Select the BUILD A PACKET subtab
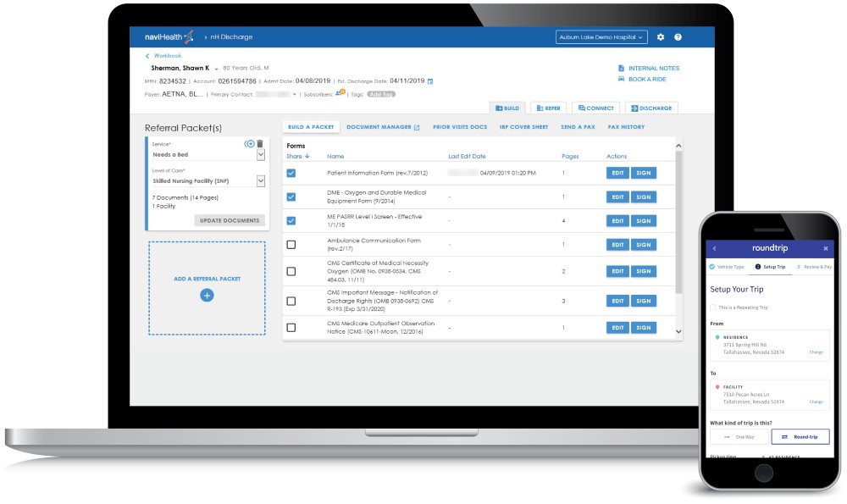 [311, 127]
